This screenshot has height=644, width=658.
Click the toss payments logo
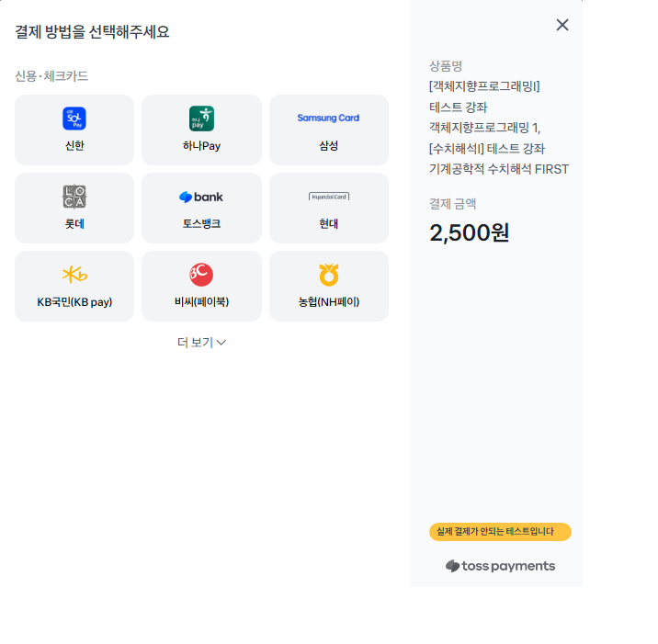(500, 566)
